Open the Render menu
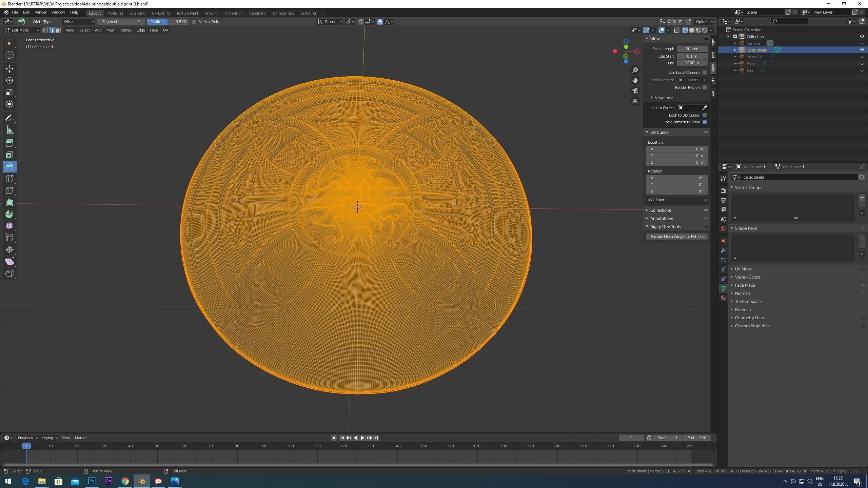Image resolution: width=868 pixels, height=488 pixels. coord(40,12)
